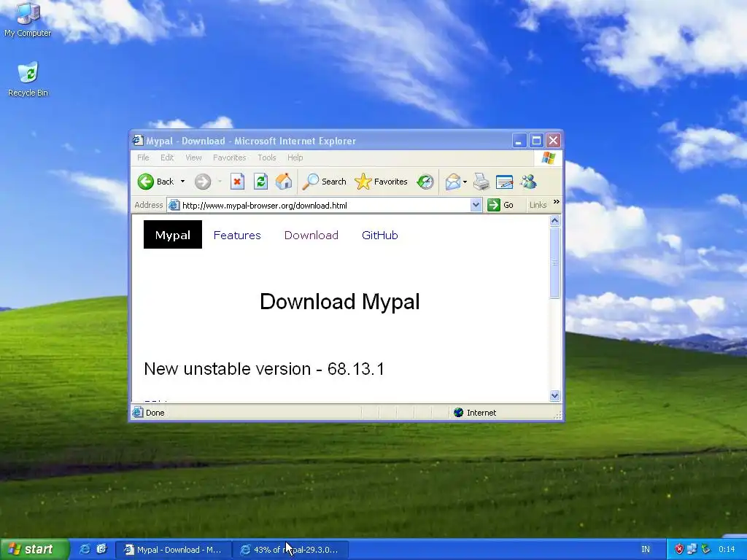This screenshot has height=560, width=747.
Task: Click the Download Mypal heading
Action: pos(340,301)
